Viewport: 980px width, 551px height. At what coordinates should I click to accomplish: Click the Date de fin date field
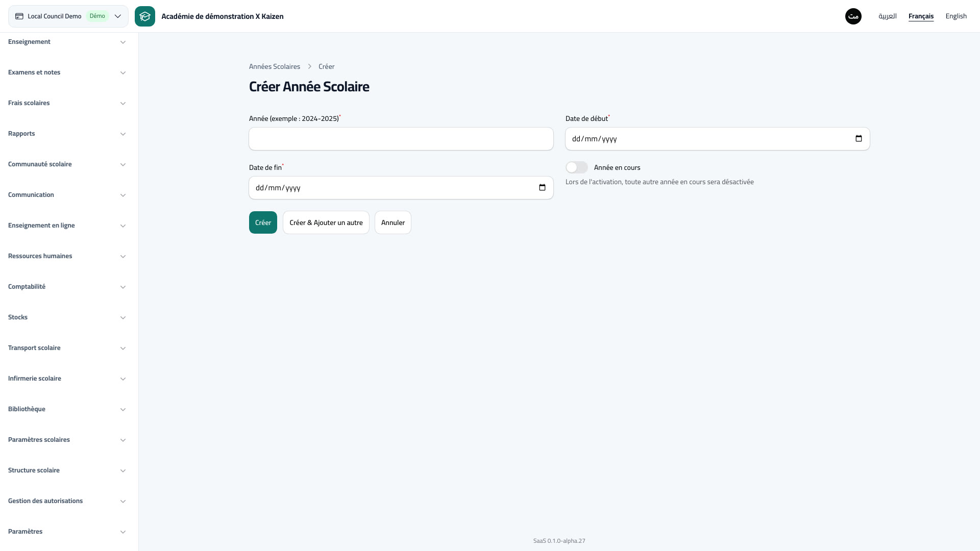[x=401, y=188]
